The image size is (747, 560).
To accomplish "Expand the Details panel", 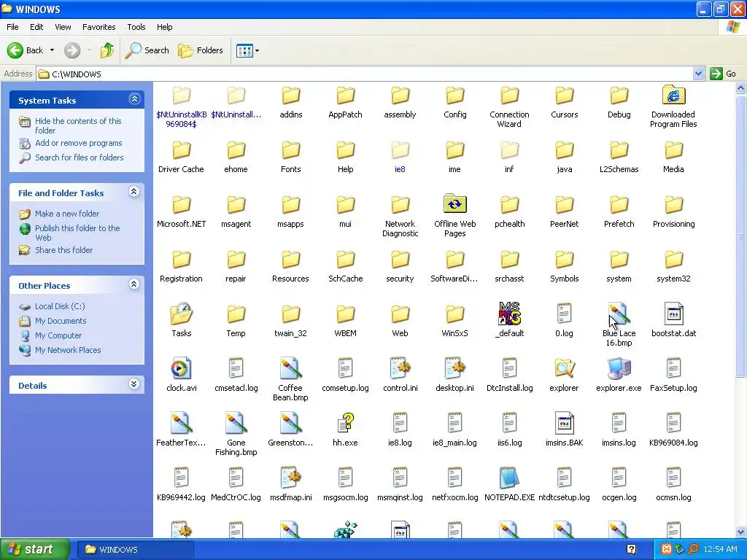I will pos(134,384).
